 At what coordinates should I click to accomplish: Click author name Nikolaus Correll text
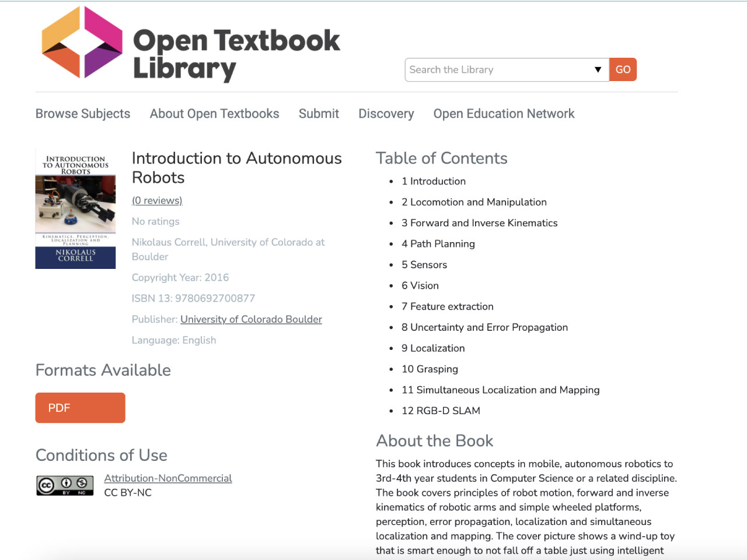pos(169,242)
